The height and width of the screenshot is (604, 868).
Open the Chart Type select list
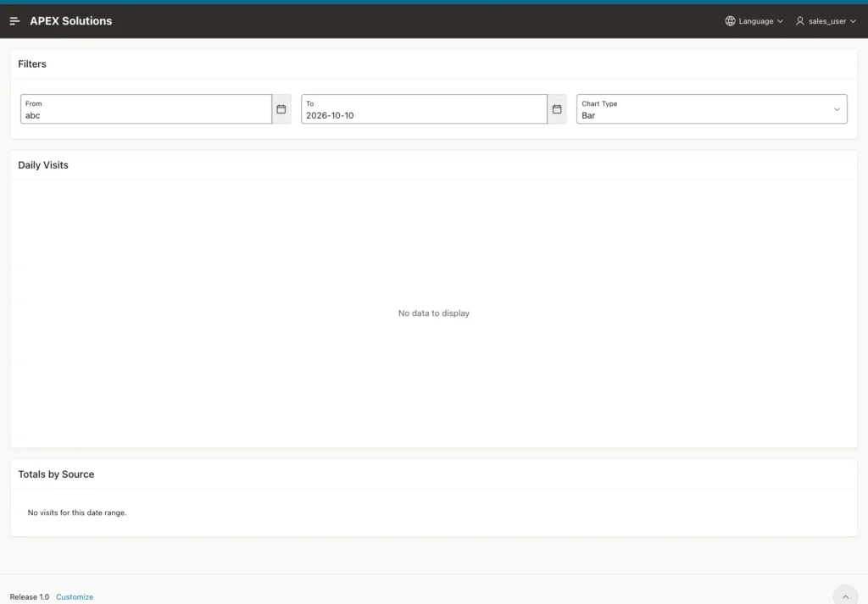click(x=711, y=109)
